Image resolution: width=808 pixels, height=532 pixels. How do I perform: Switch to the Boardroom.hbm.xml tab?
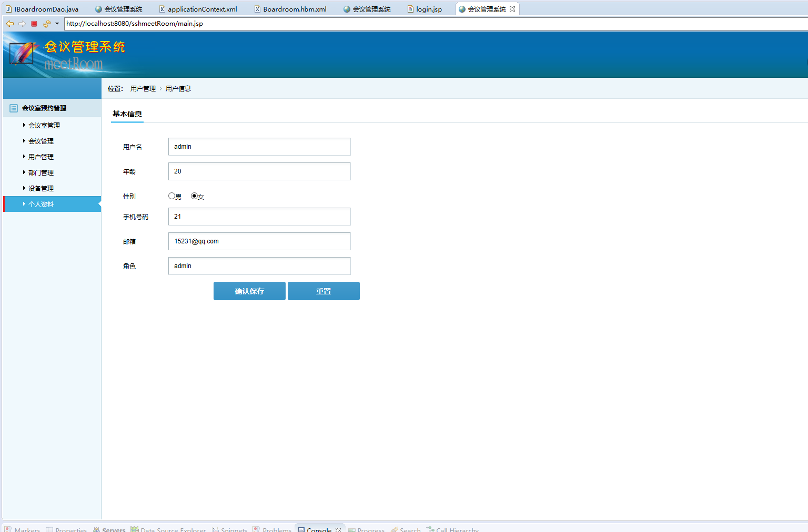point(290,9)
